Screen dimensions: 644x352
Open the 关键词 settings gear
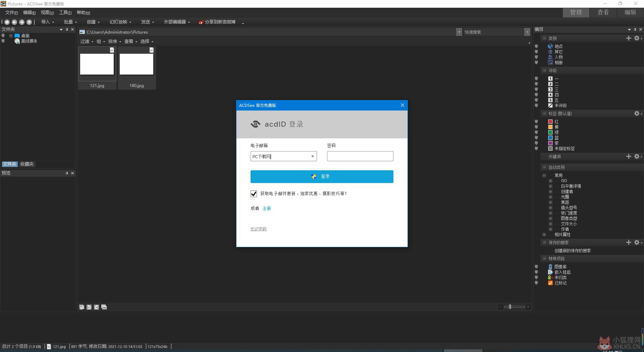637,157
